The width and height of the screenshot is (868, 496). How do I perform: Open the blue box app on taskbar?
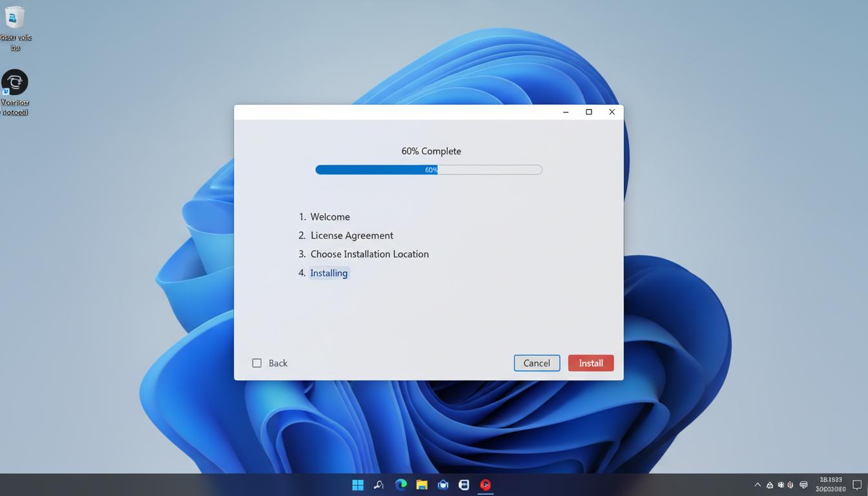click(443, 485)
